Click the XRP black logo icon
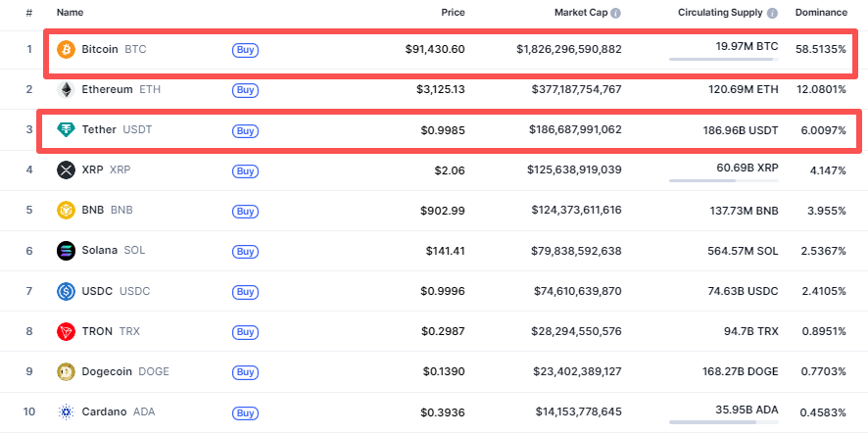The height and width of the screenshot is (435, 868). pyautogui.click(x=66, y=169)
